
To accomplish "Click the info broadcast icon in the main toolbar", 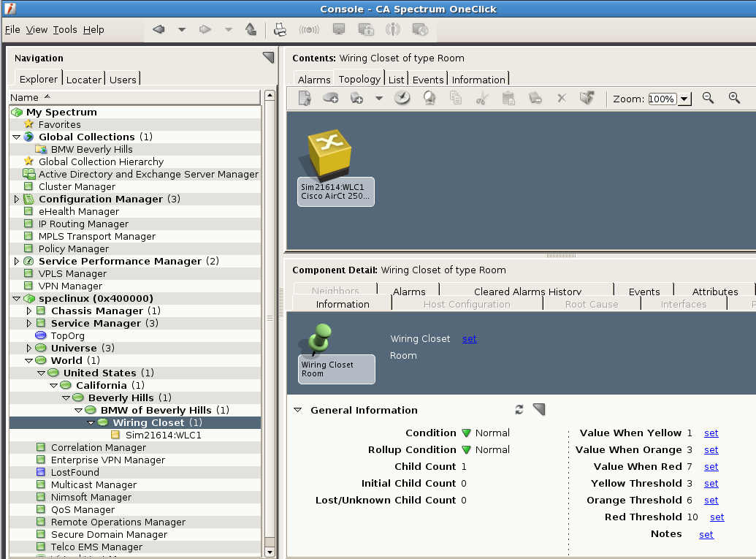I will click(x=393, y=29).
